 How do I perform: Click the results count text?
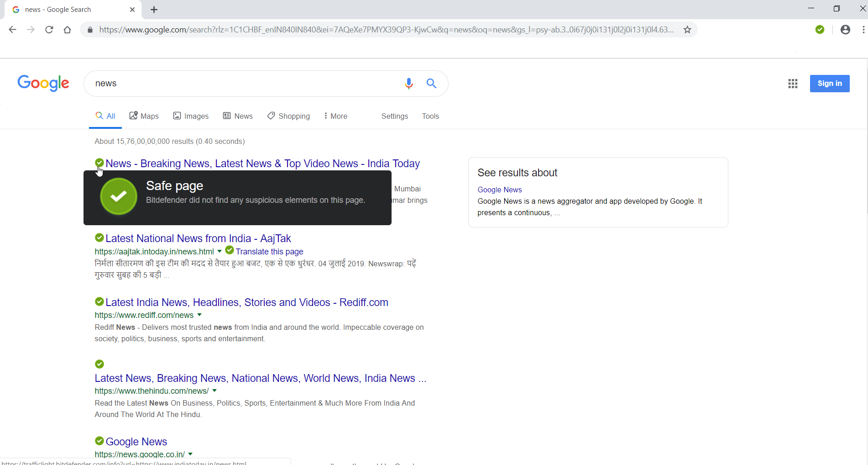coord(170,142)
